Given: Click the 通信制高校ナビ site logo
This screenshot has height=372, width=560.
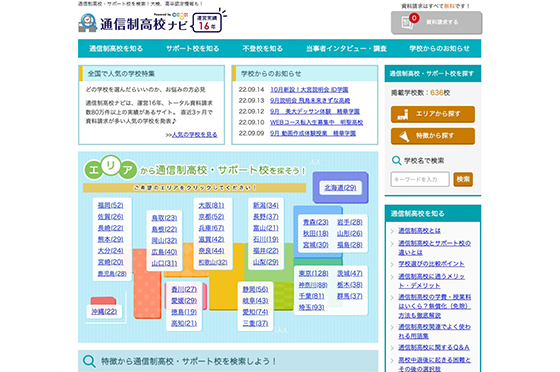Looking at the screenshot, I should pos(133,23).
